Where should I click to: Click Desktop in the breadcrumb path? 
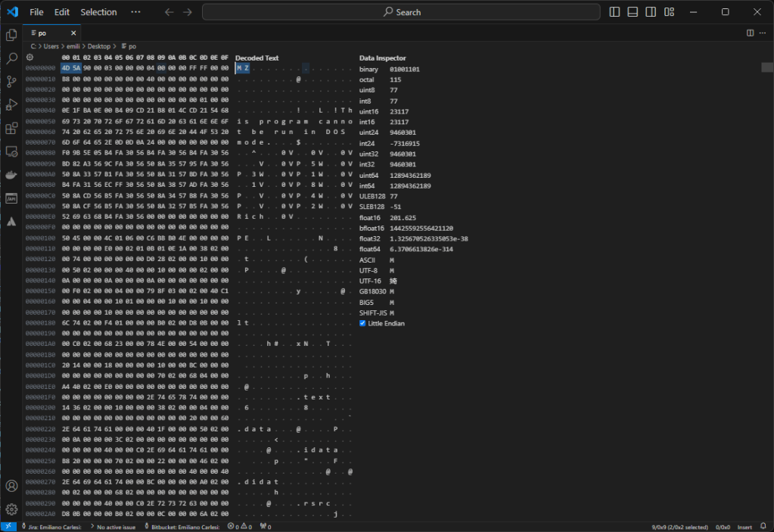coord(98,46)
